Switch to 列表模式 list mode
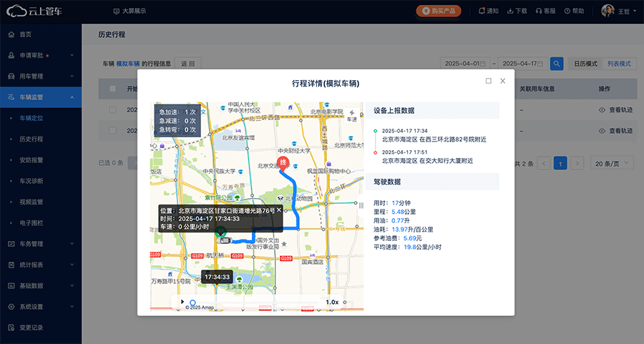This screenshot has height=344, width=644. point(619,64)
